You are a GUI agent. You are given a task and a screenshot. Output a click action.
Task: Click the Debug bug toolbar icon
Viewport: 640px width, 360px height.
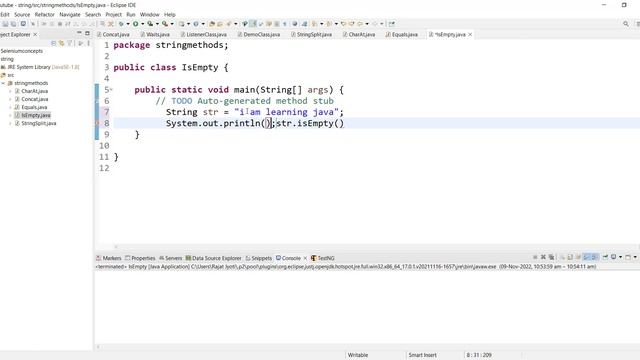click(x=121, y=24)
